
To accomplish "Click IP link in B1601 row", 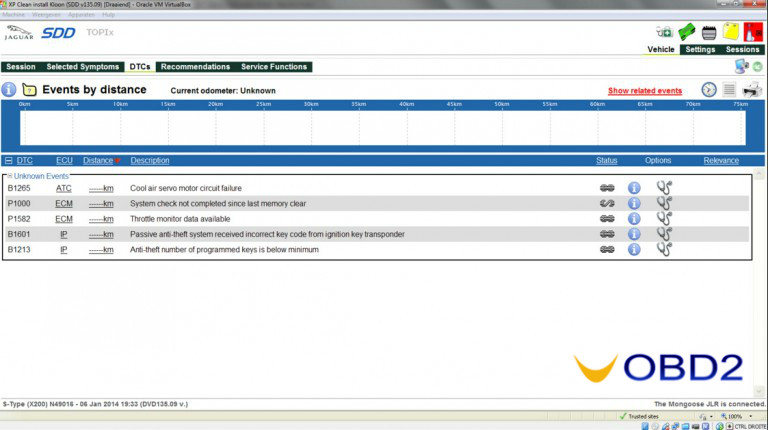I will click(x=64, y=234).
